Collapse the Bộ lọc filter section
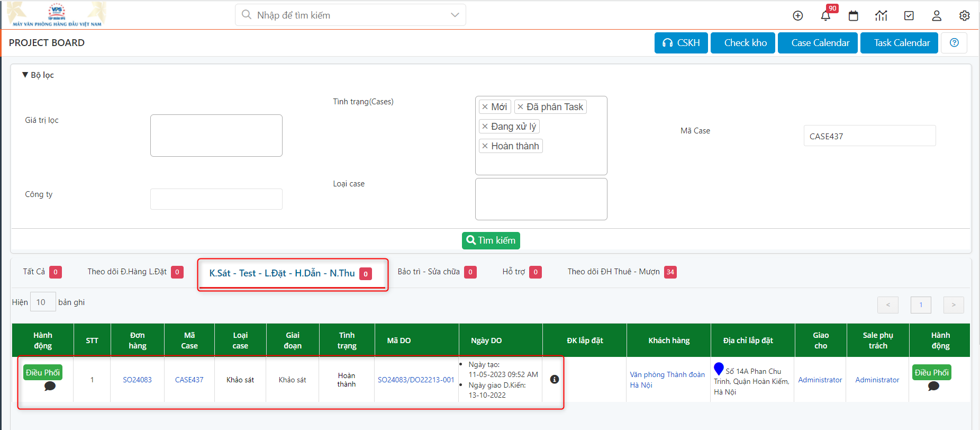This screenshot has width=980, height=430. pos(38,75)
